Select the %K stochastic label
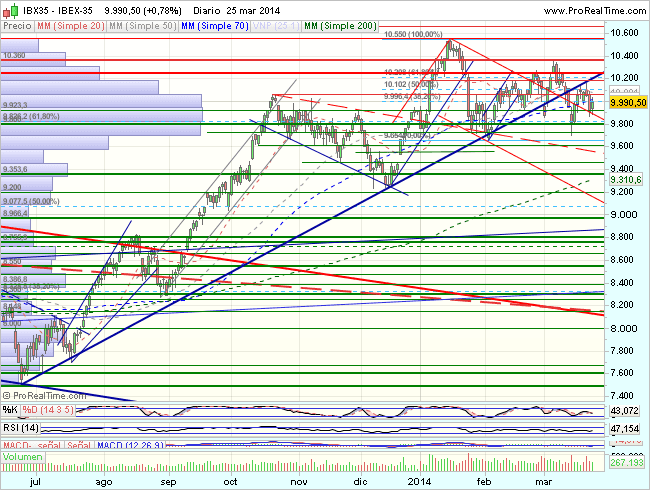This screenshot has height=490, width=650. coord(10,410)
